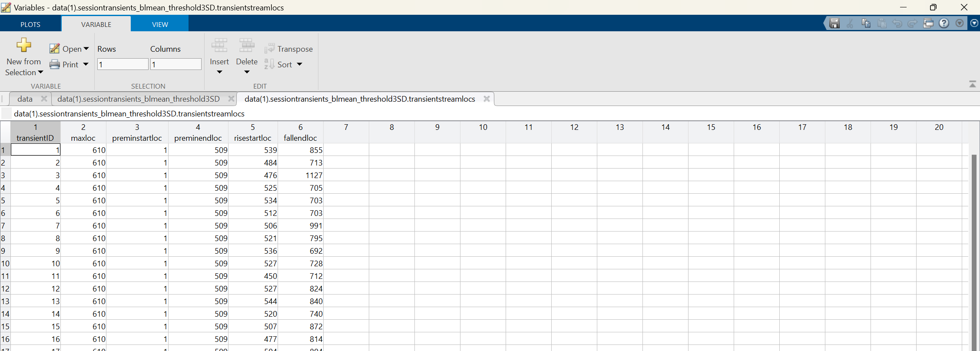Switch to the VIEW ribbon tab
This screenshot has height=351, width=980.
pos(160,24)
